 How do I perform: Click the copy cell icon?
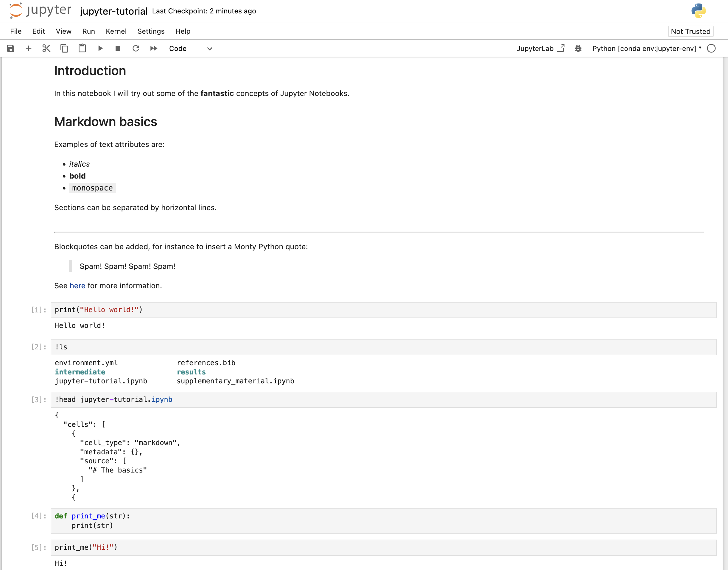point(64,48)
